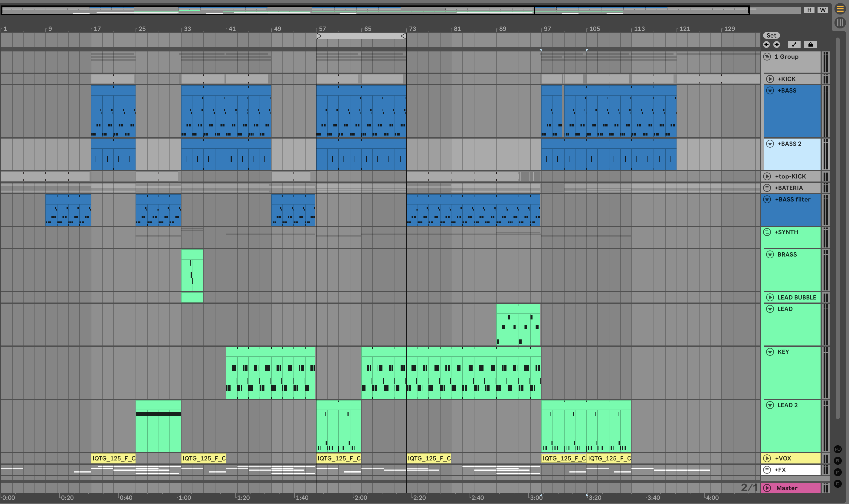Jump to next locator arrow
Image resolution: width=849 pixels, height=504 pixels.
pos(777,44)
